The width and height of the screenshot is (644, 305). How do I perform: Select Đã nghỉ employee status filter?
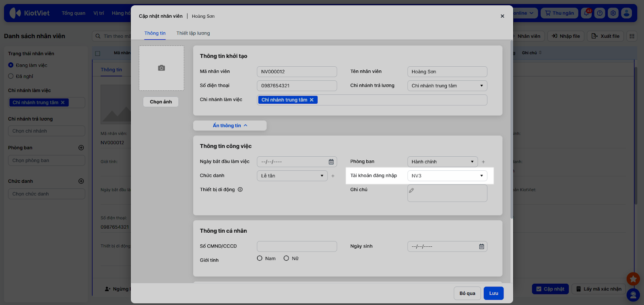point(11,76)
